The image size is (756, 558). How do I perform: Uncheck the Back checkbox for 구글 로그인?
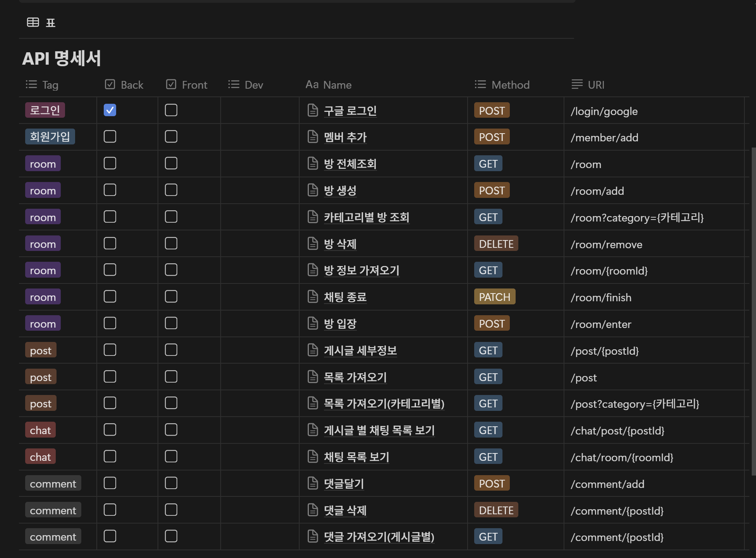pyautogui.click(x=110, y=110)
